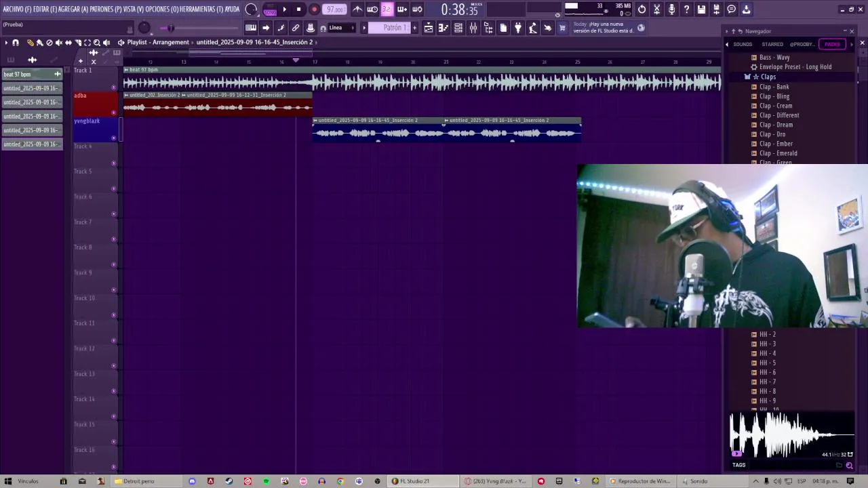Toggle loop recording icon
This screenshot has width=868, height=488.
[417, 9]
